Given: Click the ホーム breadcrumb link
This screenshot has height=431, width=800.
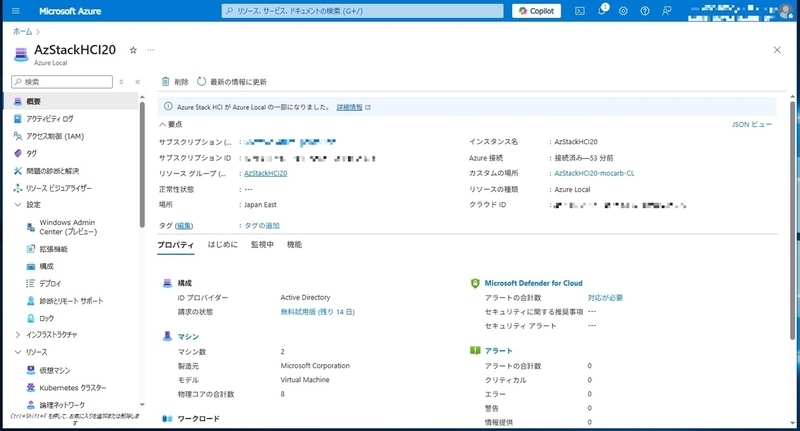Looking at the screenshot, I should pos(22,31).
